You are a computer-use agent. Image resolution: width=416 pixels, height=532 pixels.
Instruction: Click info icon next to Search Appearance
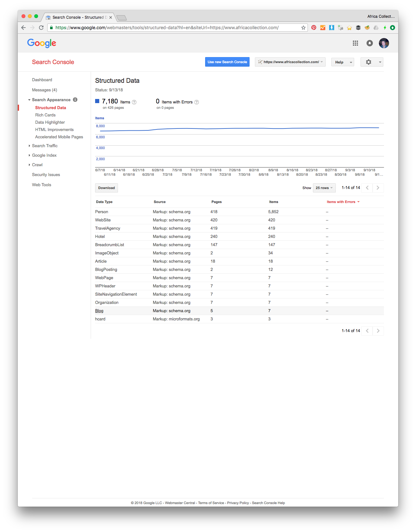coord(75,100)
